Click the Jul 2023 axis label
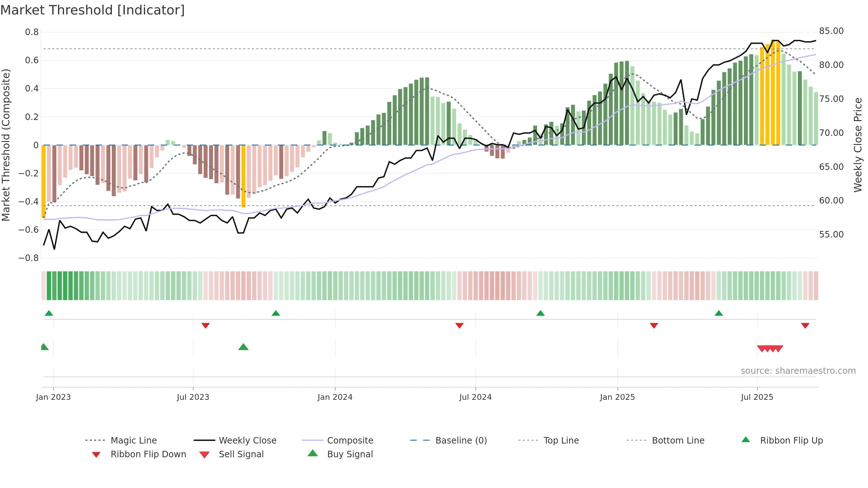This screenshot has width=868, height=488. (193, 397)
